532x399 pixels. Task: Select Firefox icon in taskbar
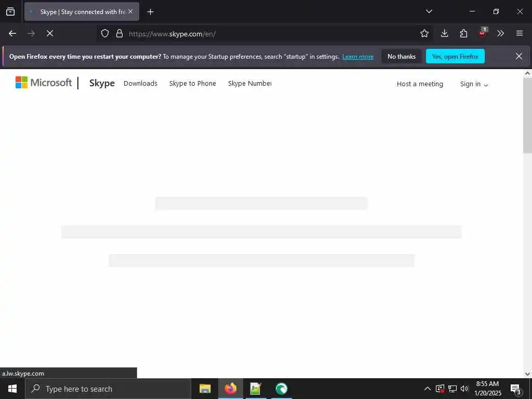click(x=230, y=389)
